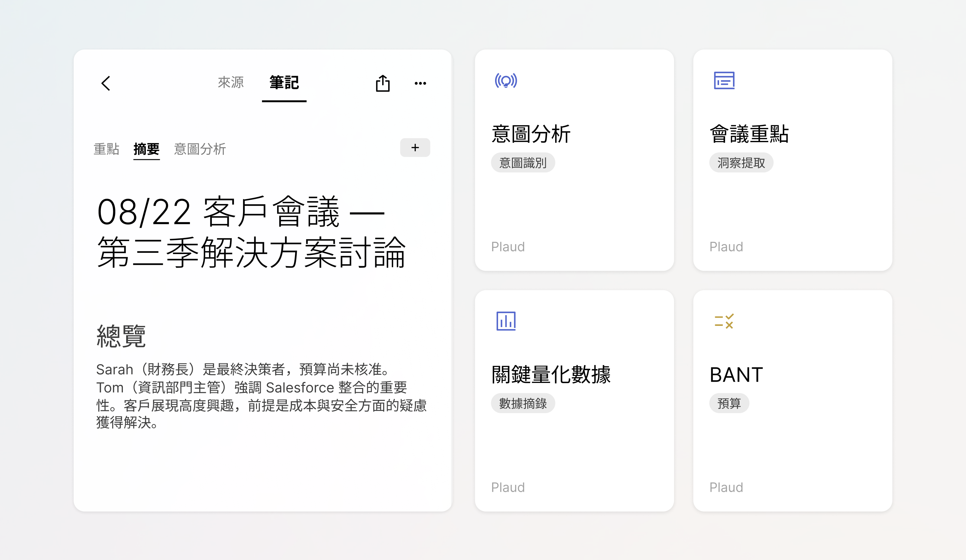
Task: Select the 摘要 sub-tab
Action: [x=146, y=149]
